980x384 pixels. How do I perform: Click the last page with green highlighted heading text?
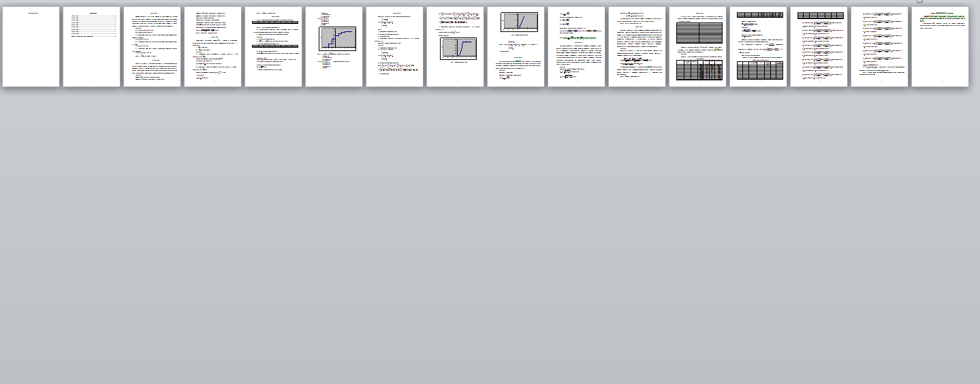pyautogui.click(x=941, y=47)
